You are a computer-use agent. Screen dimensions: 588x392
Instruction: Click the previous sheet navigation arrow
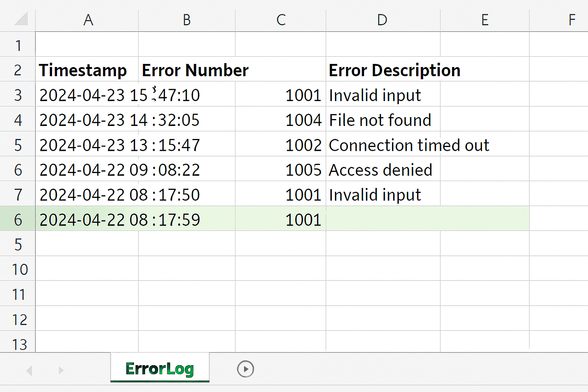click(29, 370)
